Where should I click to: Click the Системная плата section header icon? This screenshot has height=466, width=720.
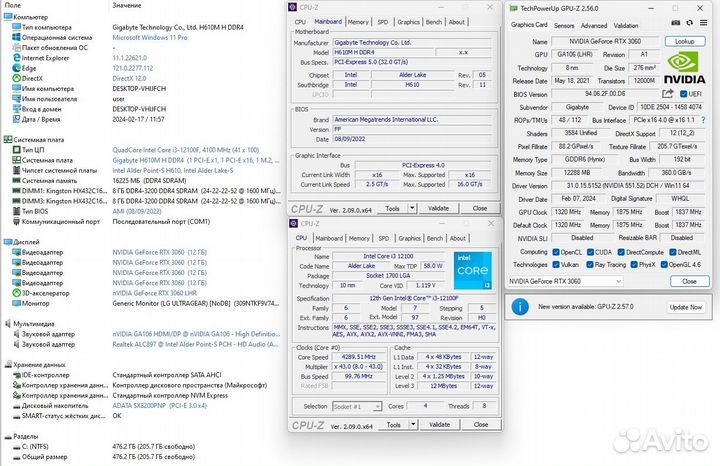click(x=8, y=140)
